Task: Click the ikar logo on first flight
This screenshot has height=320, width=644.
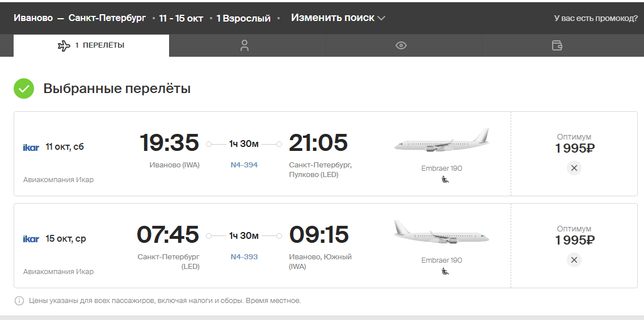Action: 31,147
